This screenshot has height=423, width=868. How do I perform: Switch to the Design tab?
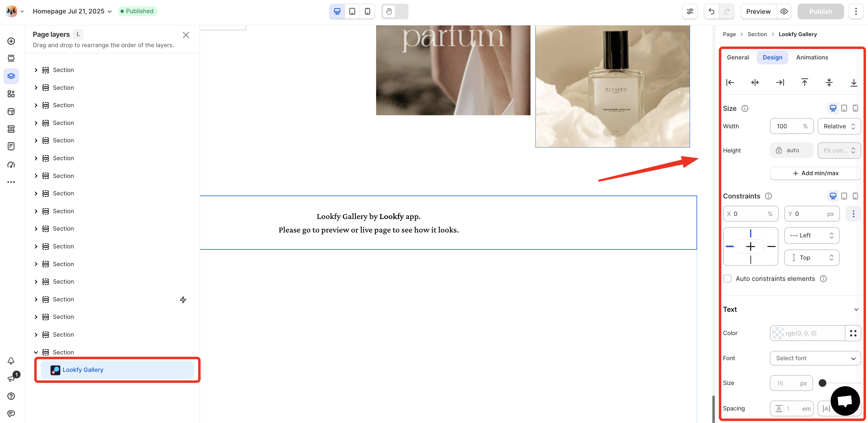[x=772, y=57]
